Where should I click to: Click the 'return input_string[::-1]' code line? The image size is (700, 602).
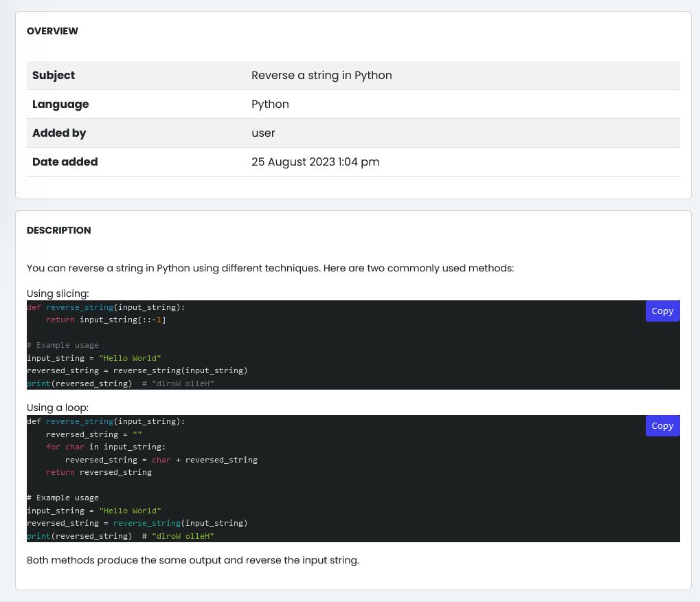point(106,320)
